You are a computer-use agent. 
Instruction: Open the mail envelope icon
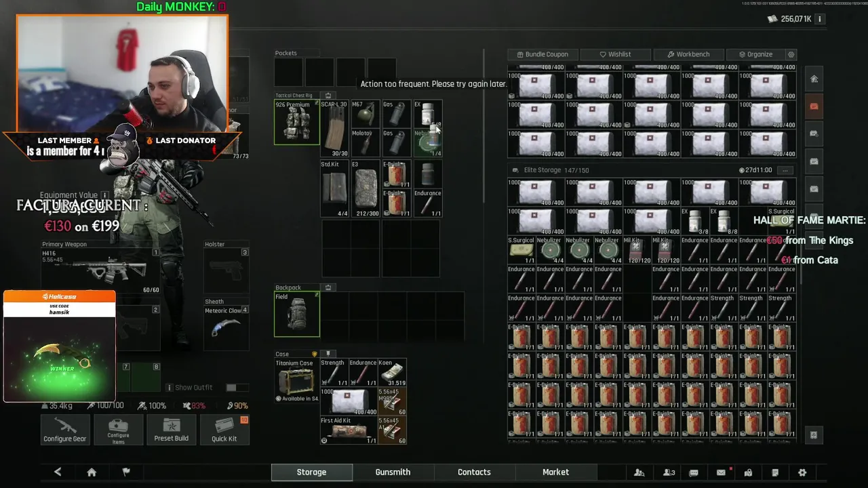[721, 472]
